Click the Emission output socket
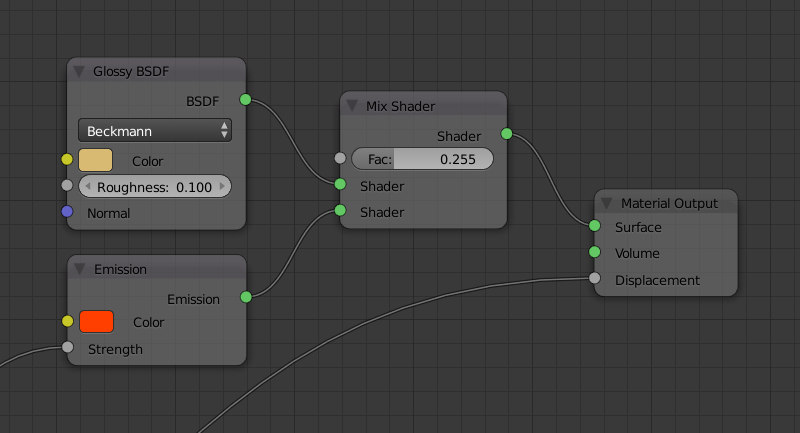The width and height of the screenshot is (800, 433). coord(246,297)
